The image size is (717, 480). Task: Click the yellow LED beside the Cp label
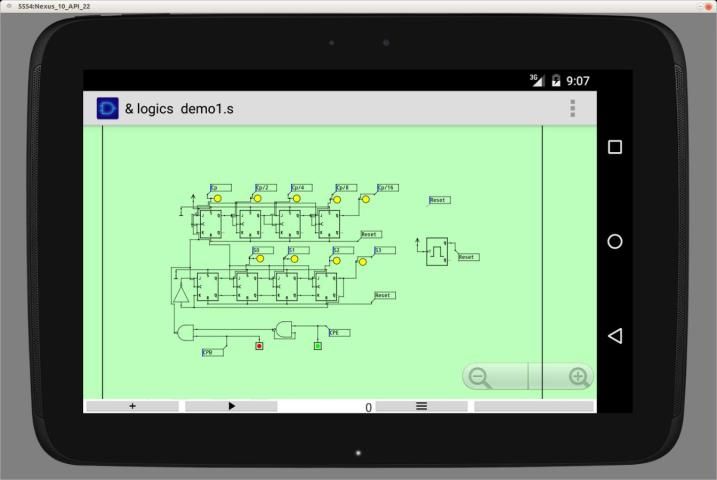[217, 198]
